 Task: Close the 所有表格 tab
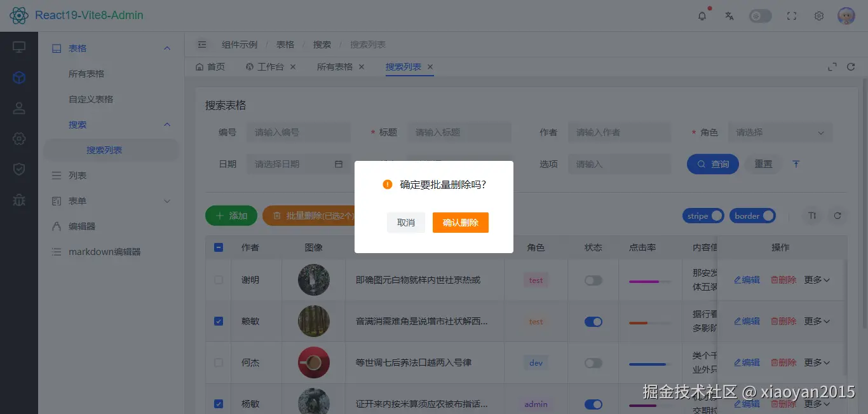point(362,67)
